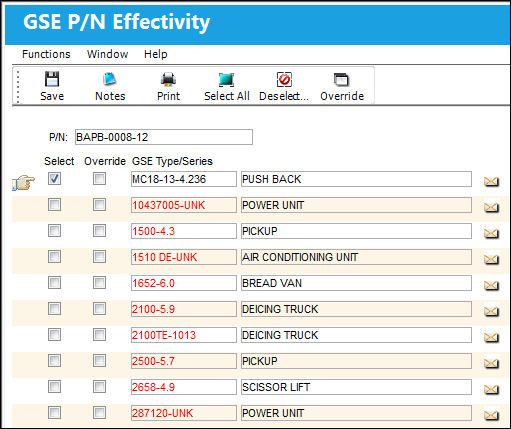Click the MC18-13-4.236 type field
This screenshot has width=511, height=429.
click(x=184, y=179)
